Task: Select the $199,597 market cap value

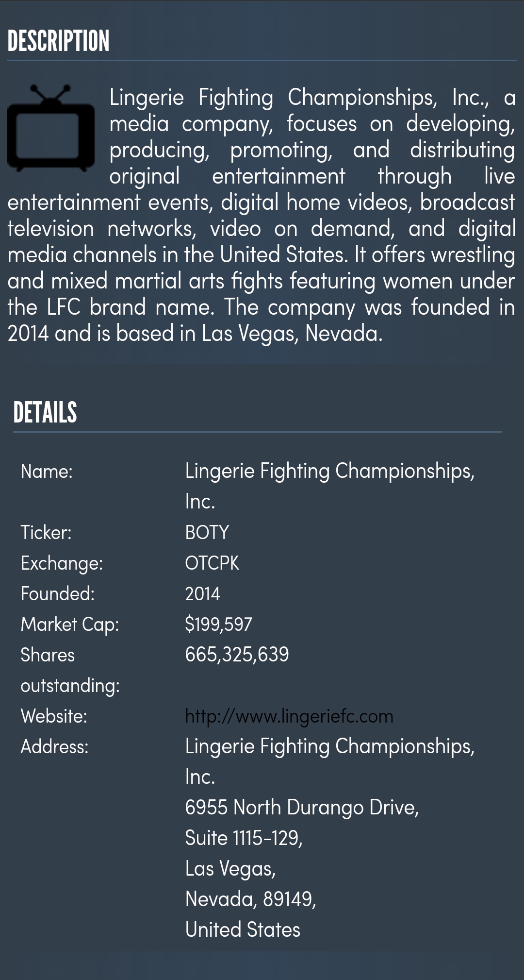Action: 219,625
